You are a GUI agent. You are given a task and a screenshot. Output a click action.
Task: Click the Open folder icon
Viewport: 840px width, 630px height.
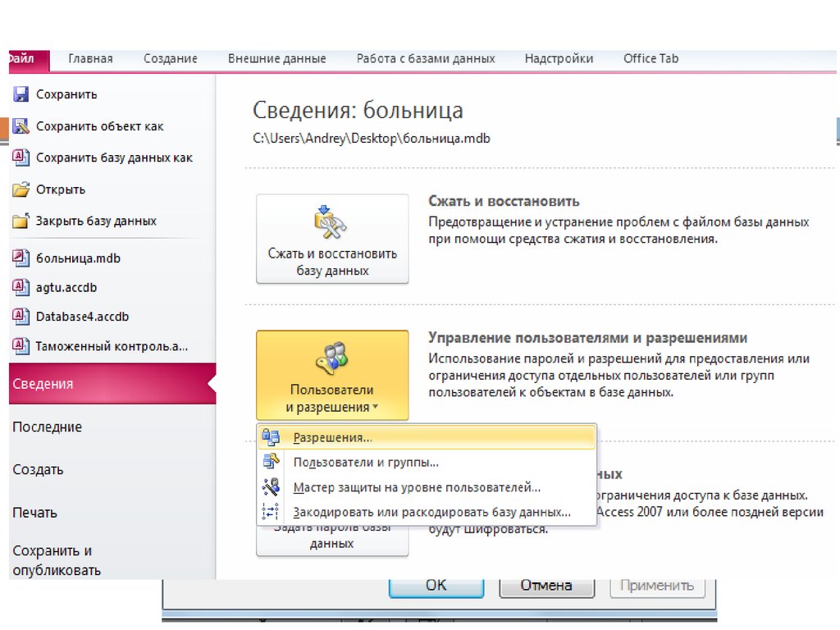(21, 189)
